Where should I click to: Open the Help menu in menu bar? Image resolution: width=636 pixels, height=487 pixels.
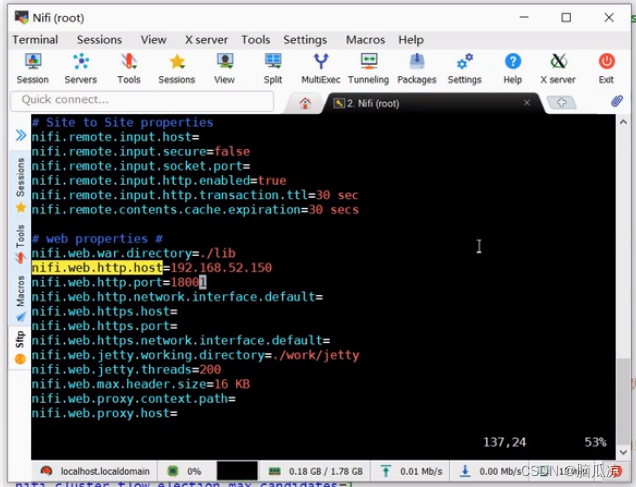[411, 40]
